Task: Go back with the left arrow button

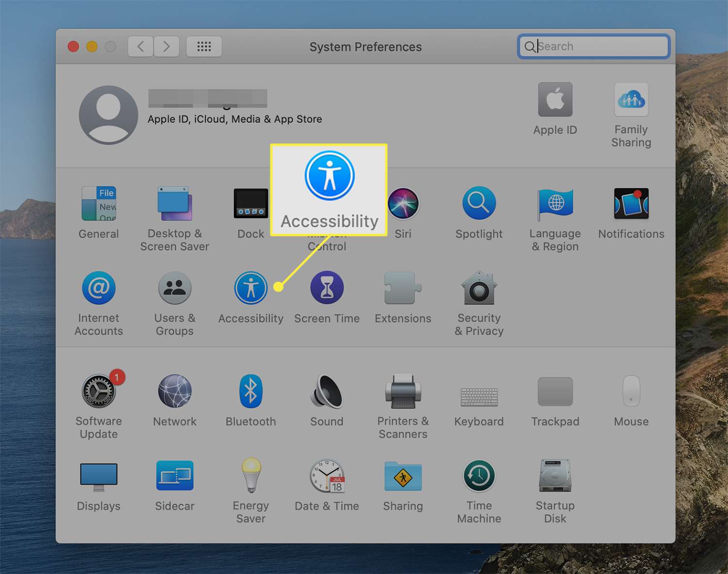Action: [x=141, y=47]
